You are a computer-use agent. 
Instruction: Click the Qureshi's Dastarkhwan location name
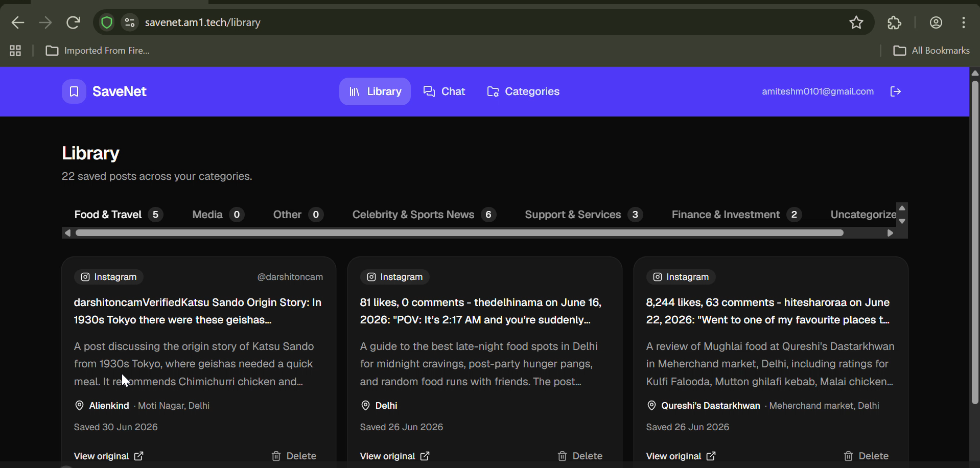pyautogui.click(x=711, y=406)
